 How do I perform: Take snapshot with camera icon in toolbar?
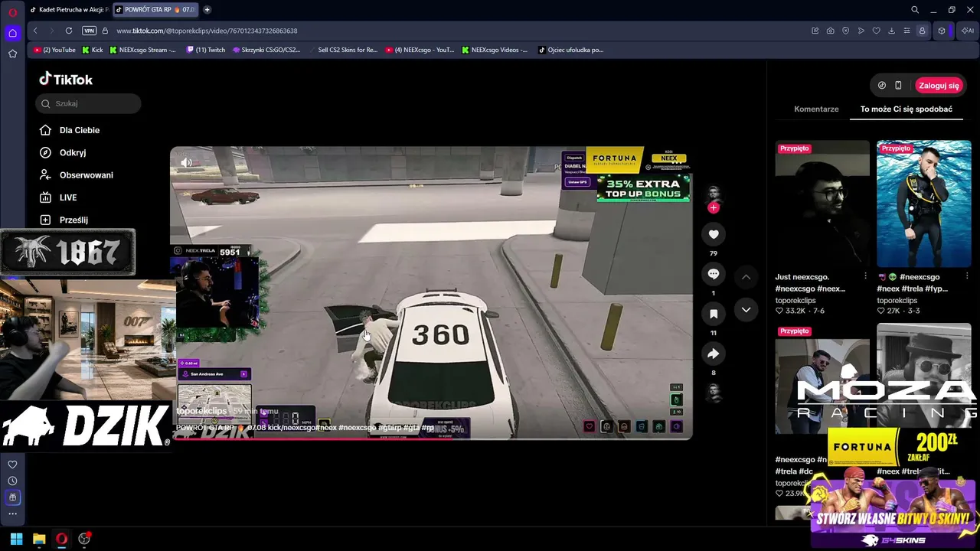pos(831,31)
